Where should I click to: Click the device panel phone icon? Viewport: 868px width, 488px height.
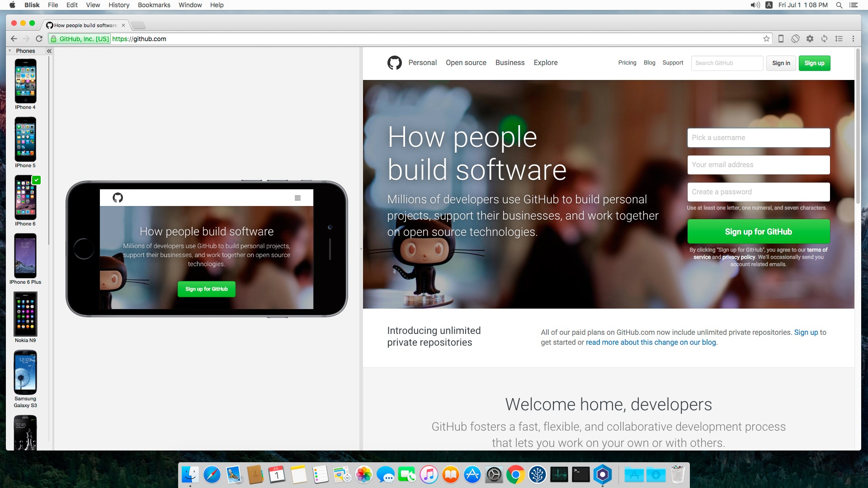[x=781, y=39]
